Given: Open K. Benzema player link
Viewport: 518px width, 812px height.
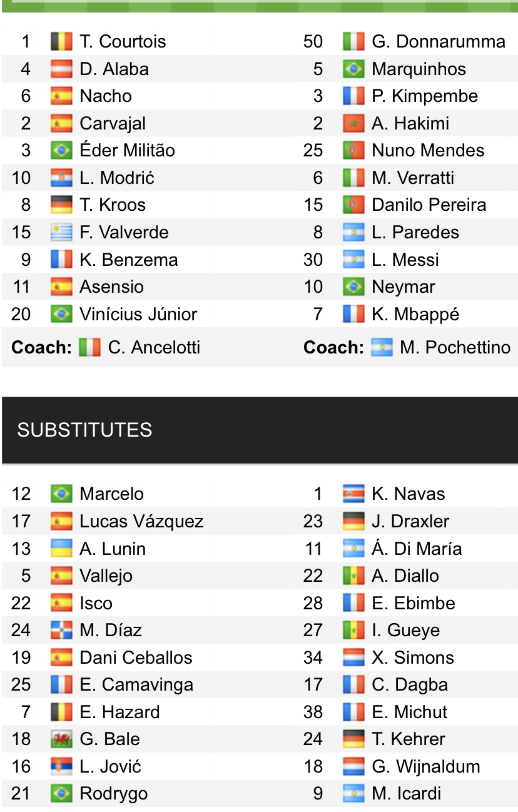Looking at the screenshot, I should point(128,260).
